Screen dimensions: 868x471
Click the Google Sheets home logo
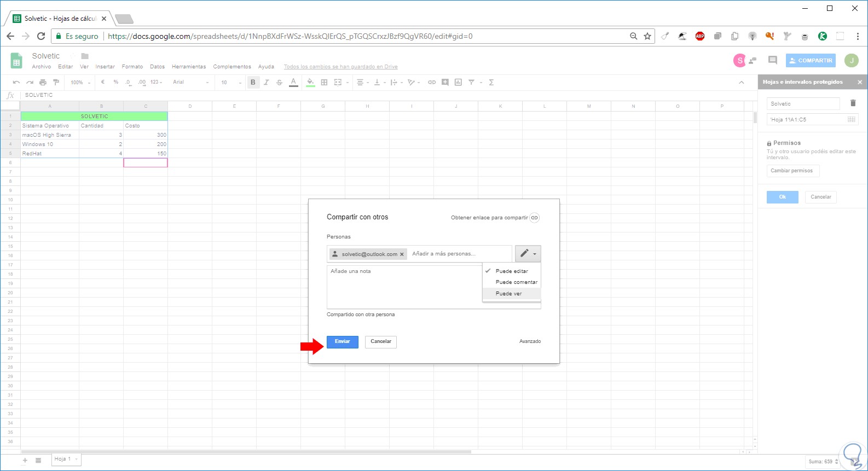click(x=16, y=61)
